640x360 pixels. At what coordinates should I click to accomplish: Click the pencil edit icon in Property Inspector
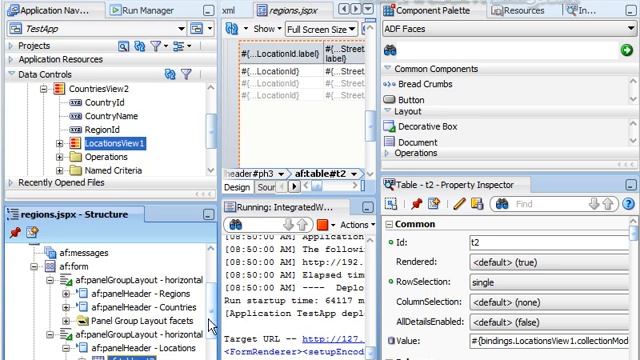click(459, 204)
